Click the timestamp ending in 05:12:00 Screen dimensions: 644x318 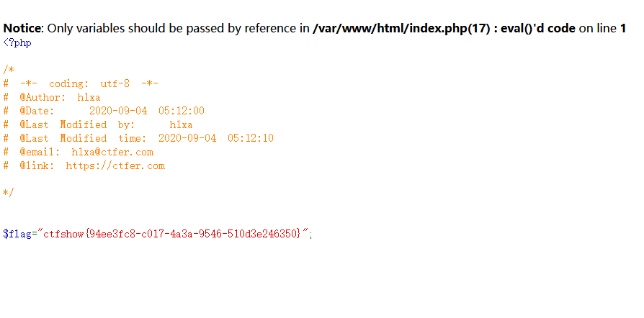point(147,111)
